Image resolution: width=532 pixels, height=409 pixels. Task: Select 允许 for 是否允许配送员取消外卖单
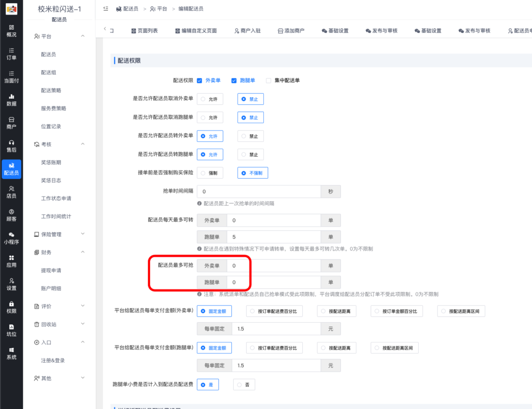click(210, 99)
